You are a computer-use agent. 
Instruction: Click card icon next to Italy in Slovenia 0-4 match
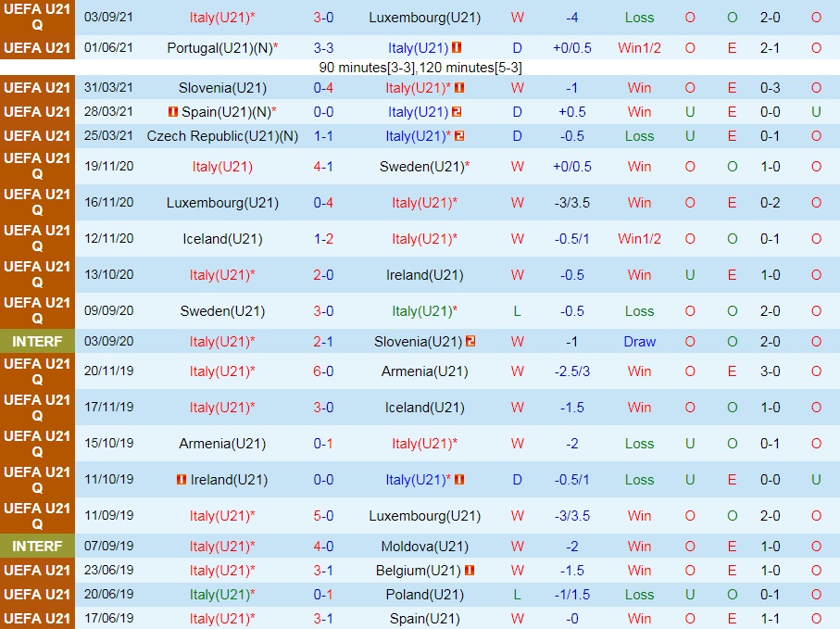[x=459, y=88]
